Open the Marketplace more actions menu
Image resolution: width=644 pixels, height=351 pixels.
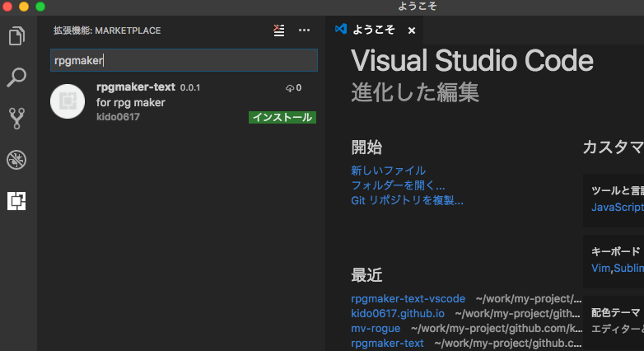tap(305, 30)
